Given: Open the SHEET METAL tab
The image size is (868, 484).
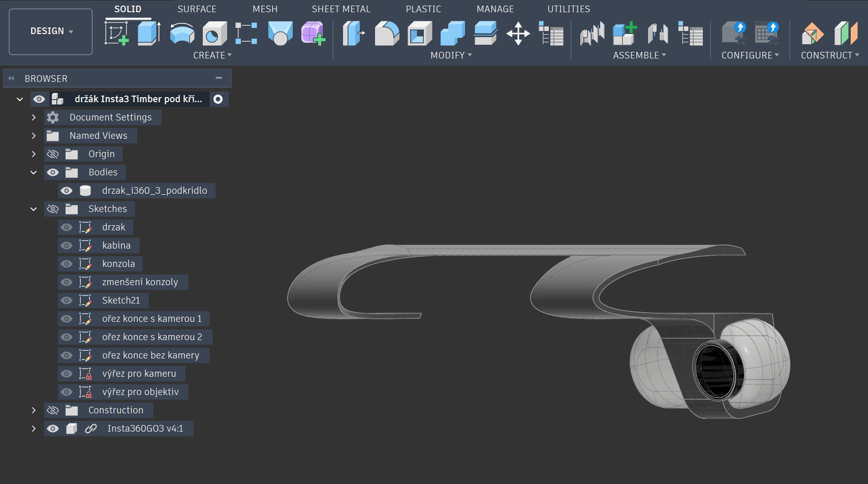Looking at the screenshot, I should pos(340,9).
